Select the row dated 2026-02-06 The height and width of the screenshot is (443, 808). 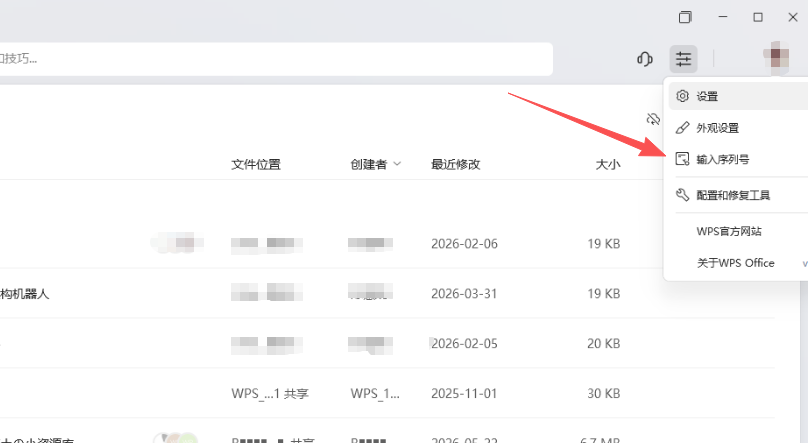(387, 244)
